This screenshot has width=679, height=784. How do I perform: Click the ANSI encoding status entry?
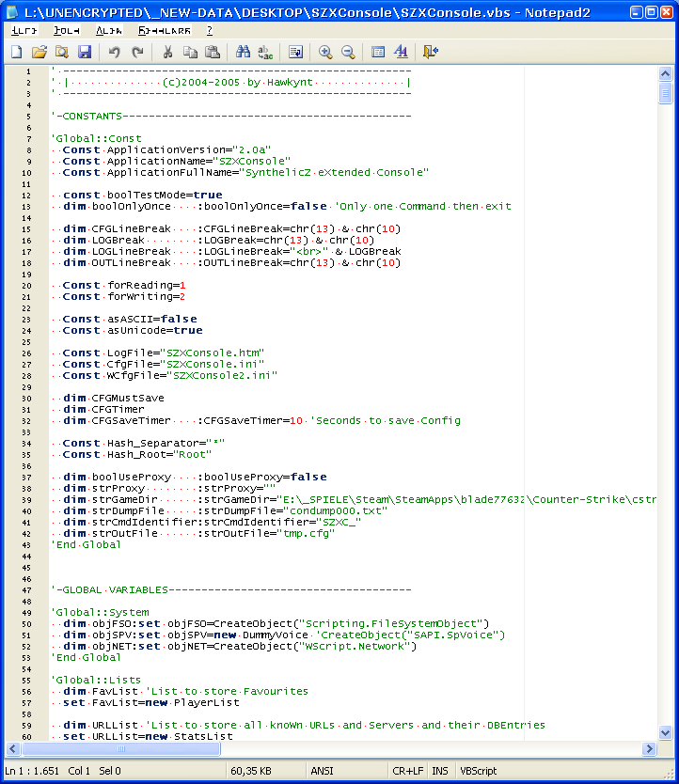[322, 771]
